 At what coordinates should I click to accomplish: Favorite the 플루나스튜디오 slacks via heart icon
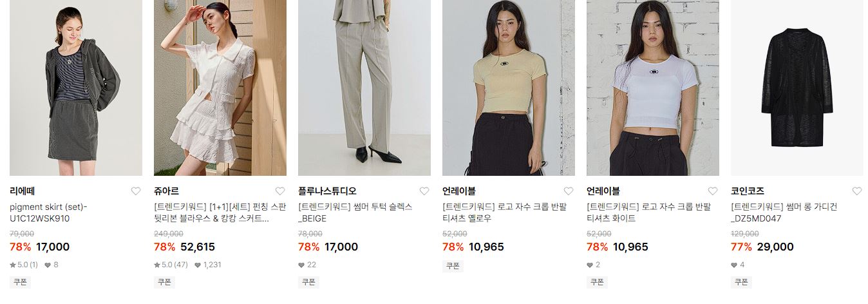click(x=424, y=191)
